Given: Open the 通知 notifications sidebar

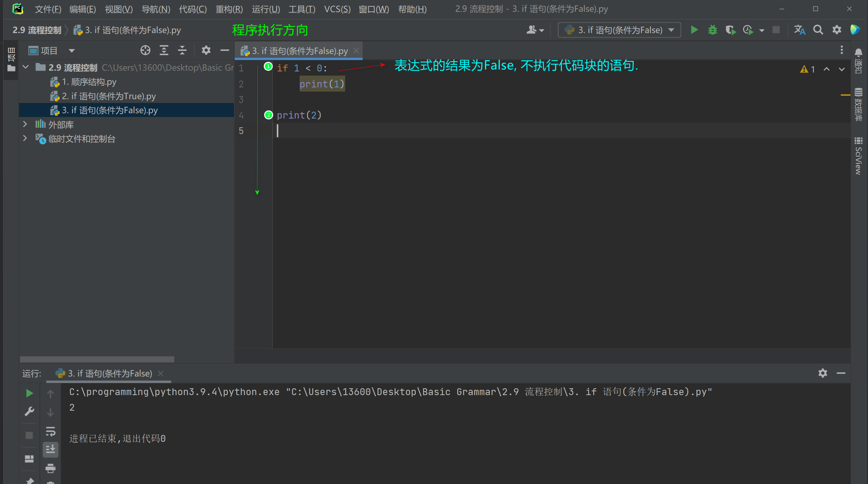Looking at the screenshot, I should tap(859, 61).
